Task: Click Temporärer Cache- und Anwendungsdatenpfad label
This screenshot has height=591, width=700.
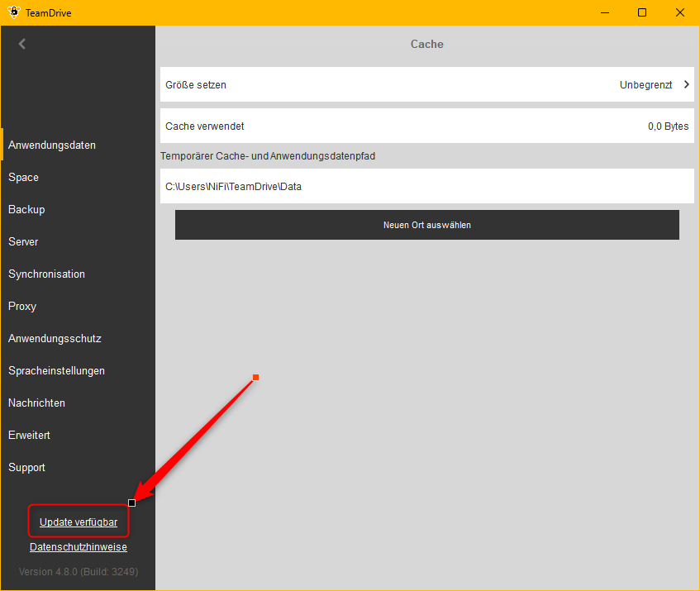Action: tap(268, 156)
